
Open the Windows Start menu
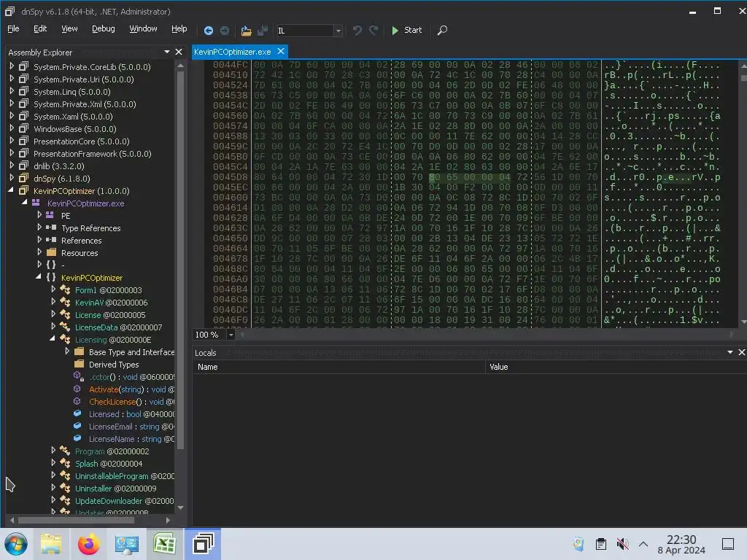pos(16,544)
